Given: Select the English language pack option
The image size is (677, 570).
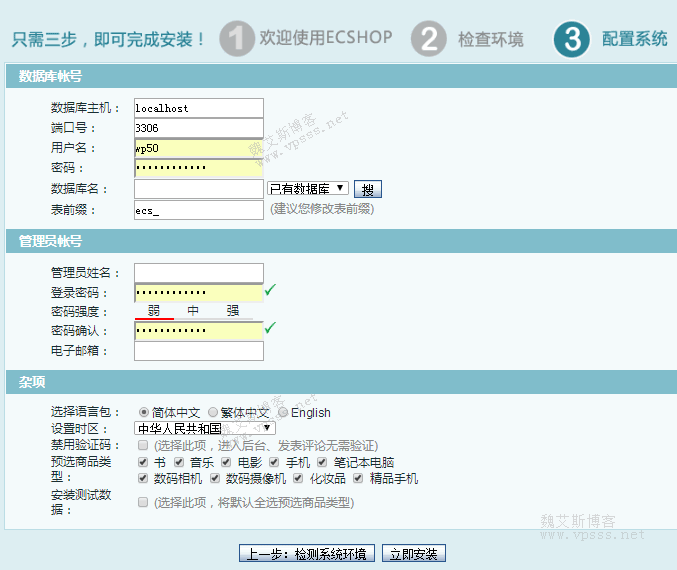Looking at the screenshot, I should pos(283,412).
